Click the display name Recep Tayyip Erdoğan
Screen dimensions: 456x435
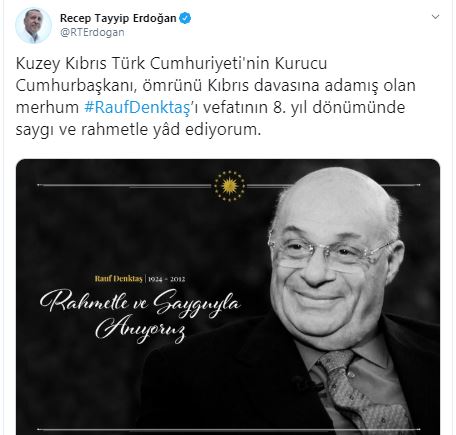[118, 18]
